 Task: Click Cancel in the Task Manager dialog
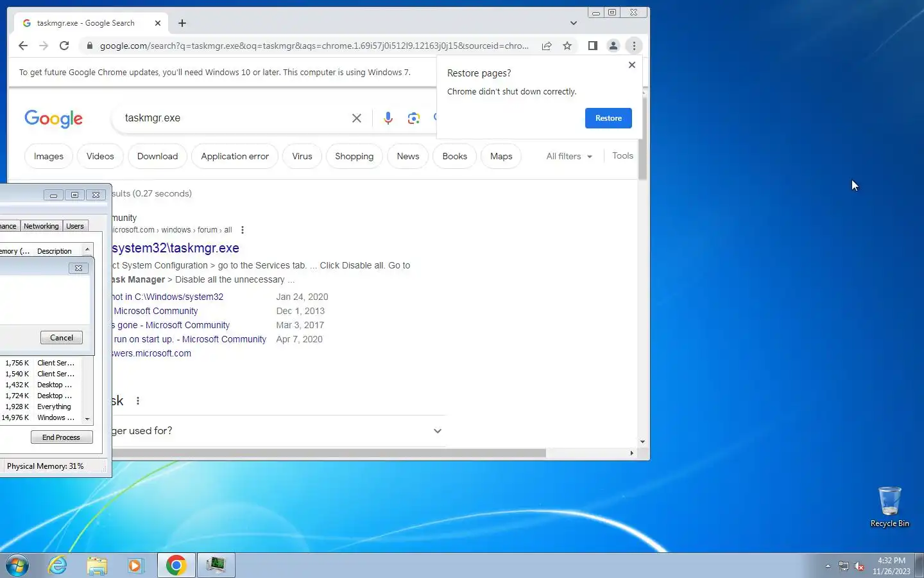coord(62,338)
